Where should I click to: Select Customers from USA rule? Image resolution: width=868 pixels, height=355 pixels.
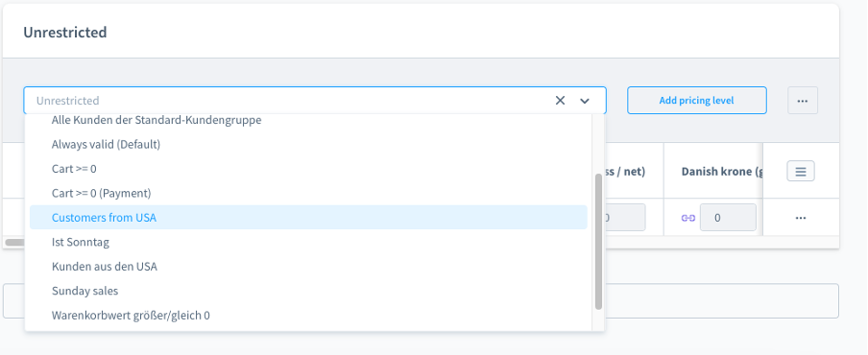click(x=308, y=217)
